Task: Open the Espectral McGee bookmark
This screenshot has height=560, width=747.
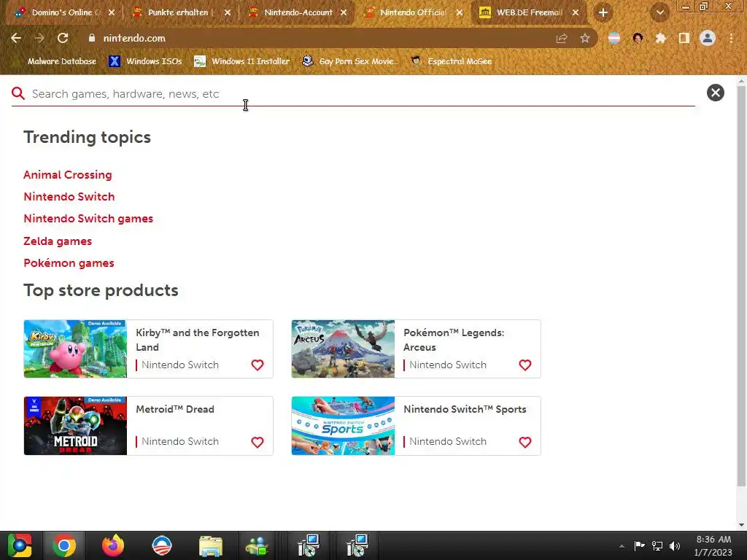Action: pos(452,61)
